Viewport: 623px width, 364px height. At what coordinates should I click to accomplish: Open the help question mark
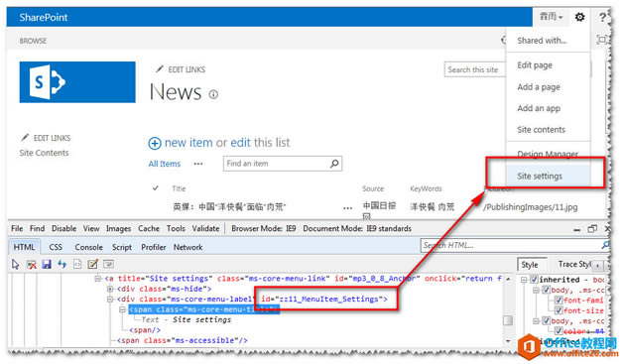[603, 17]
